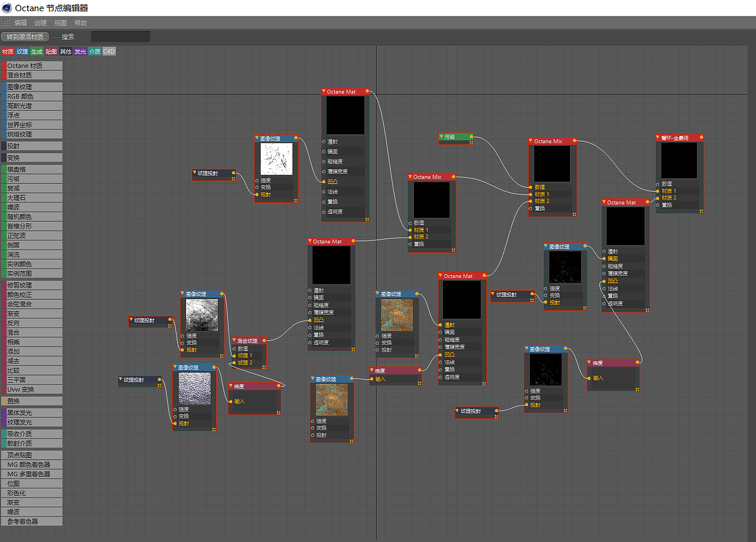The image size is (756, 542).
Task: Click the 纹理 2 input port on 混合纹理 node
Action: point(233,363)
